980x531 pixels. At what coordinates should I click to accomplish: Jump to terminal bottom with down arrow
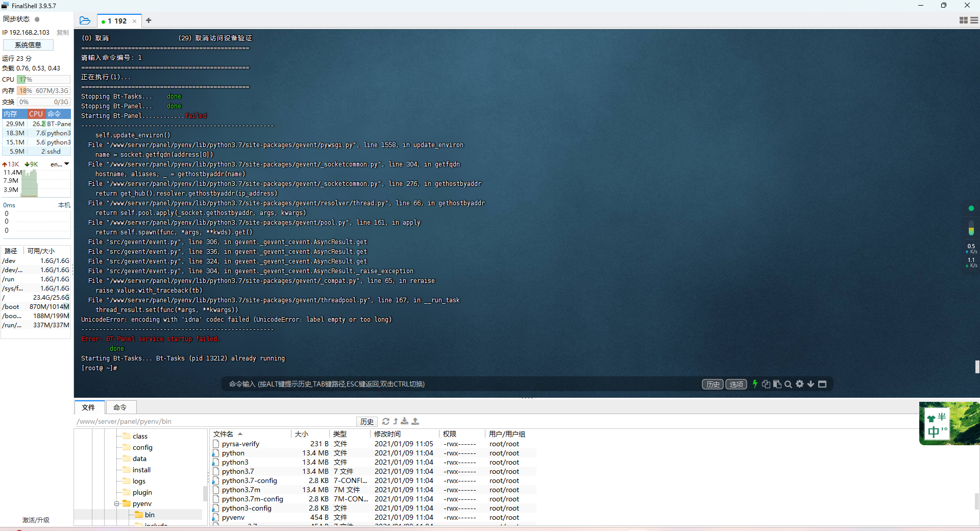(811, 384)
